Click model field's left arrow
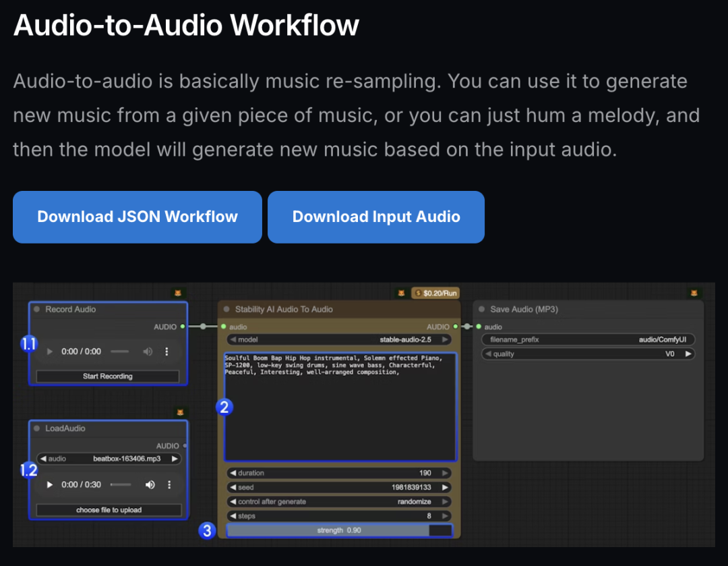728x566 pixels. tap(233, 340)
